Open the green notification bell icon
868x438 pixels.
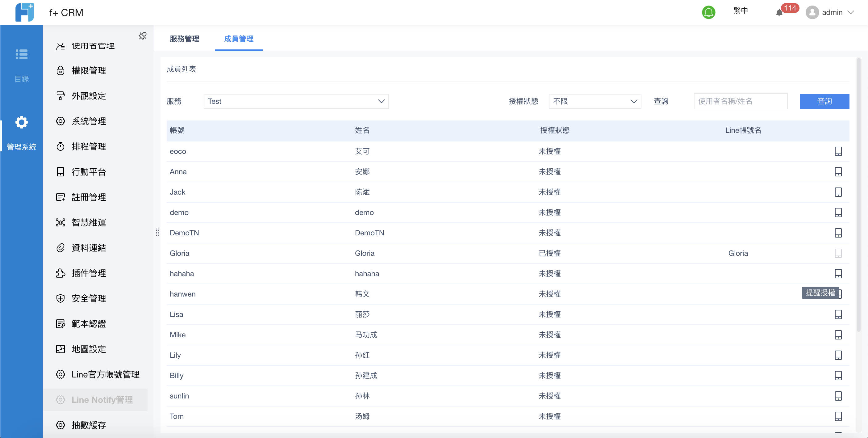click(x=708, y=12)
